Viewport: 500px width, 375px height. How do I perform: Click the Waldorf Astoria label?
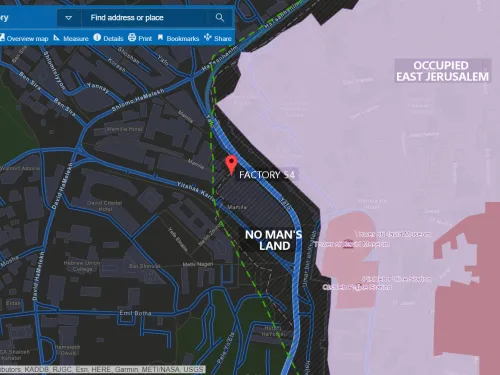click(20, 168)
